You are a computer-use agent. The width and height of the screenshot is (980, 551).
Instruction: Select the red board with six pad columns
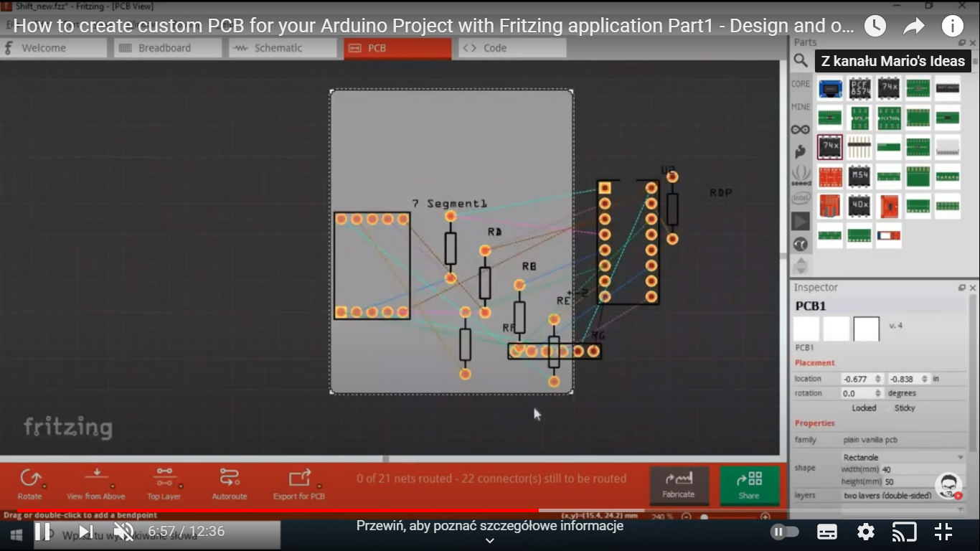(x=831, y=176)
